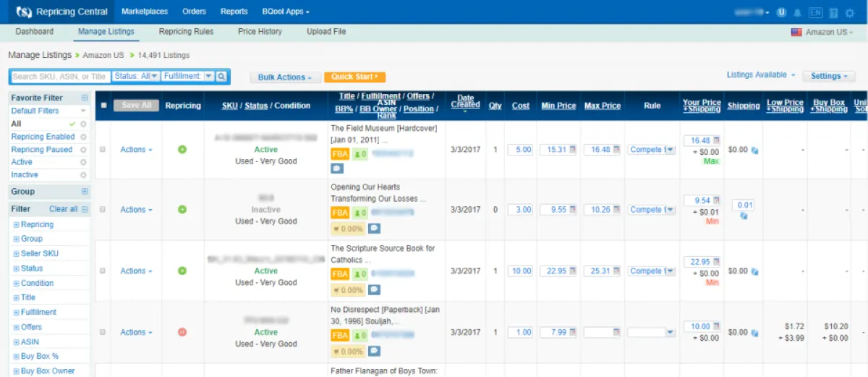Viewport: 868px width, 377px height.
Task: Click the magnifier search button
Action: [222, 76]
